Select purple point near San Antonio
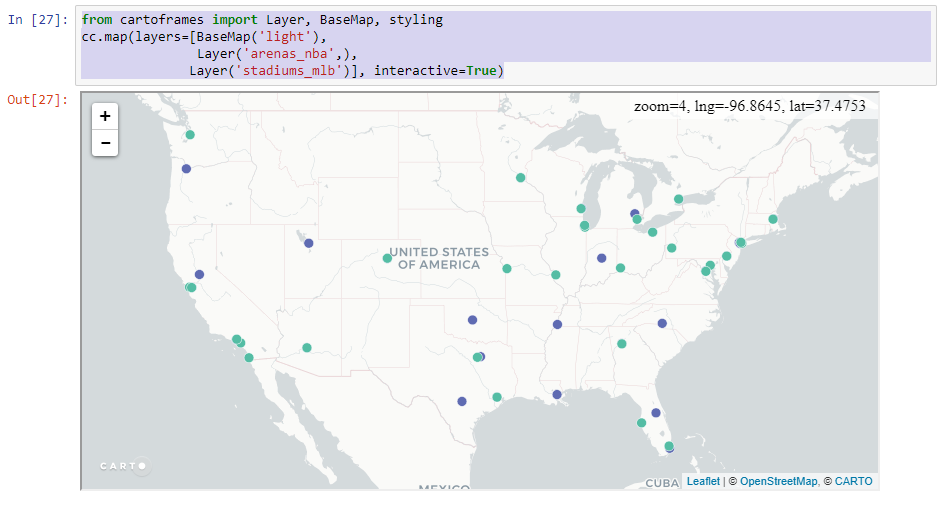This screenshot has width=941, height=505. tap(461, 401)
